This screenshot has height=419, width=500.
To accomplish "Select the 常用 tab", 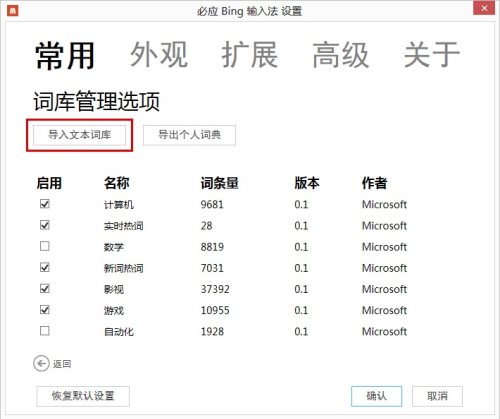I will point(65,56).
